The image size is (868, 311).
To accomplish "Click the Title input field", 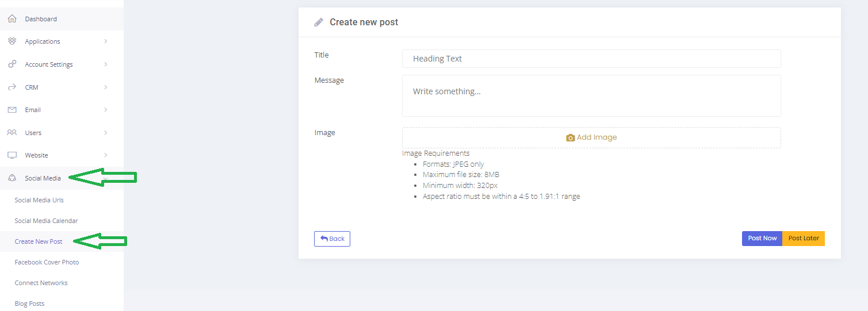I will pyautogui.click(x=591, y=59).
